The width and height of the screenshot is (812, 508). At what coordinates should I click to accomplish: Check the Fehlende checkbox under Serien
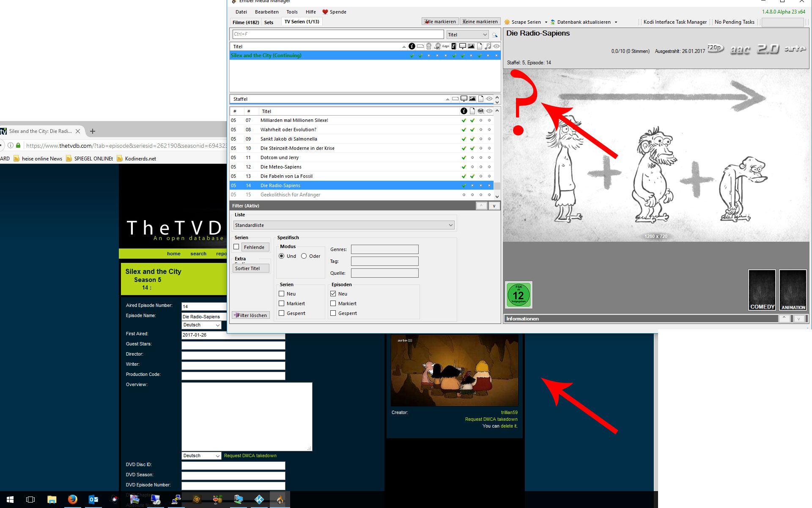[x=236, y=247]
